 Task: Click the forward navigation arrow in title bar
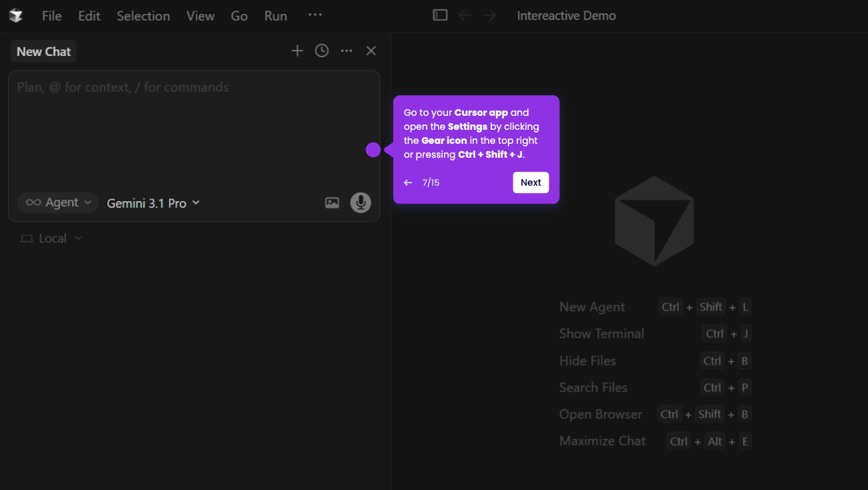[x=490, y=15]
